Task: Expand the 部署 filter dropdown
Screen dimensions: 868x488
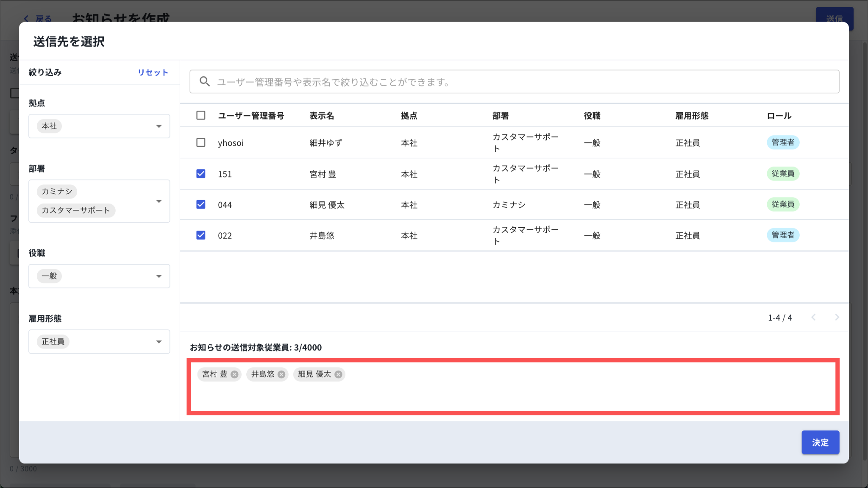Action: click(x=159, y=201)
